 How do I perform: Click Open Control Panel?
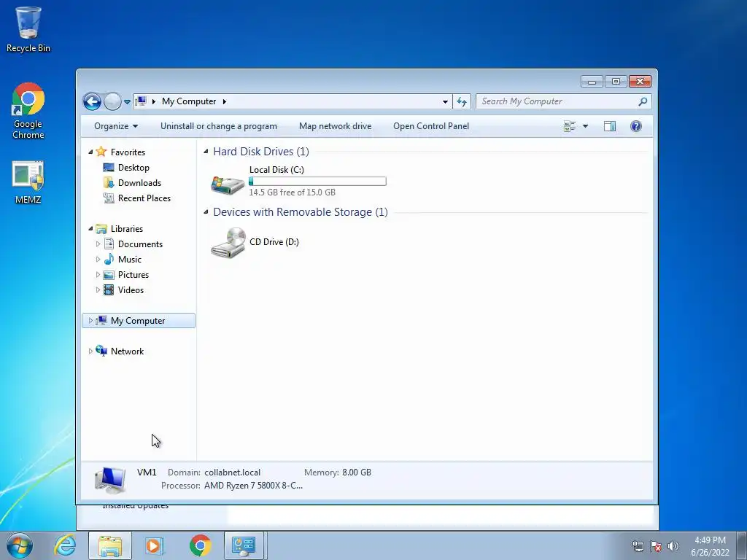pyautogui.click(x=431, y=126)
